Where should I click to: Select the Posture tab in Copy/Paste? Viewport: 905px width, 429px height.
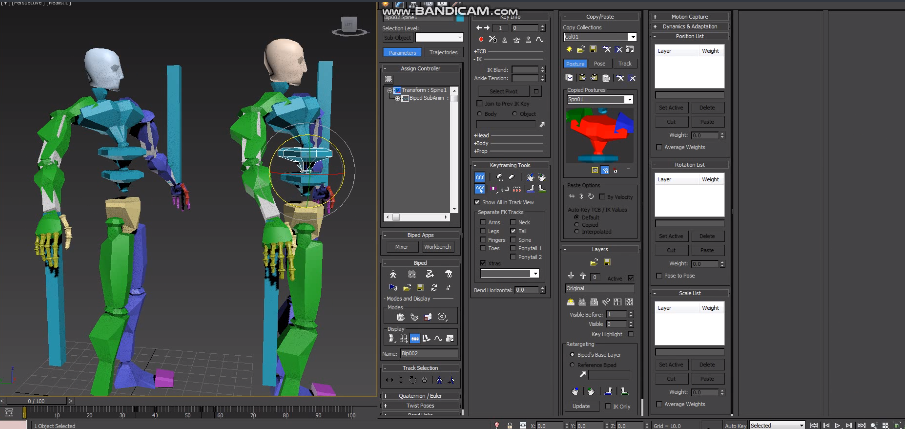[x=575, y=64]
